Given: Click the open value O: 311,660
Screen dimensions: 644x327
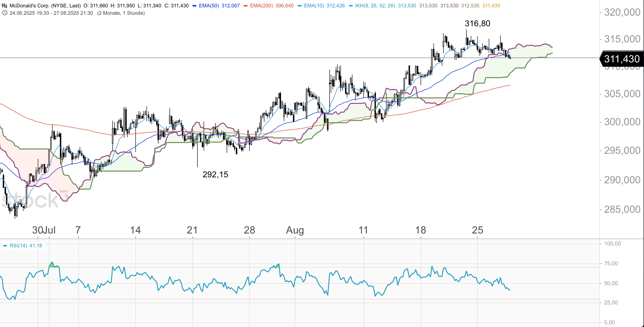Looking at the screenshot, I should click(x=96, y=6).
